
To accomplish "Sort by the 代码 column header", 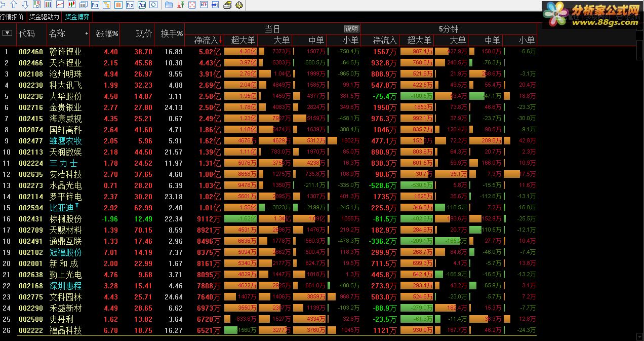I will click(x=27, y=33).
